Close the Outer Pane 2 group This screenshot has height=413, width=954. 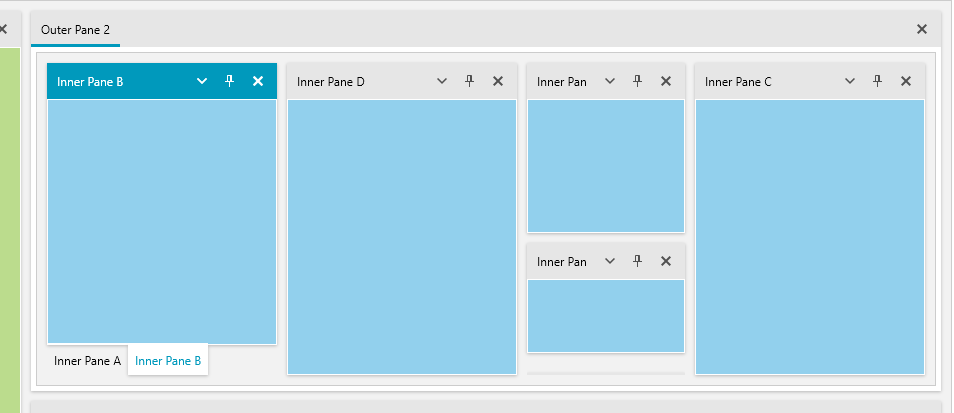point(922,29)
